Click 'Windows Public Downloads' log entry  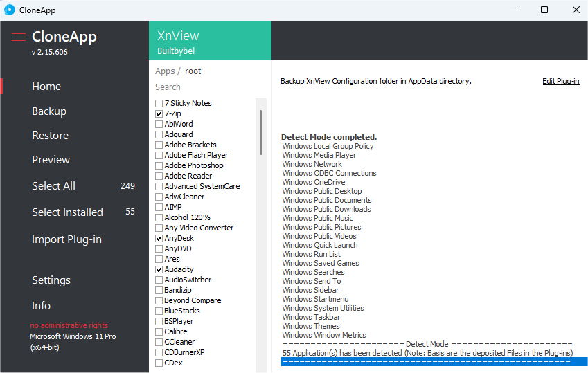tap(326, 209)
